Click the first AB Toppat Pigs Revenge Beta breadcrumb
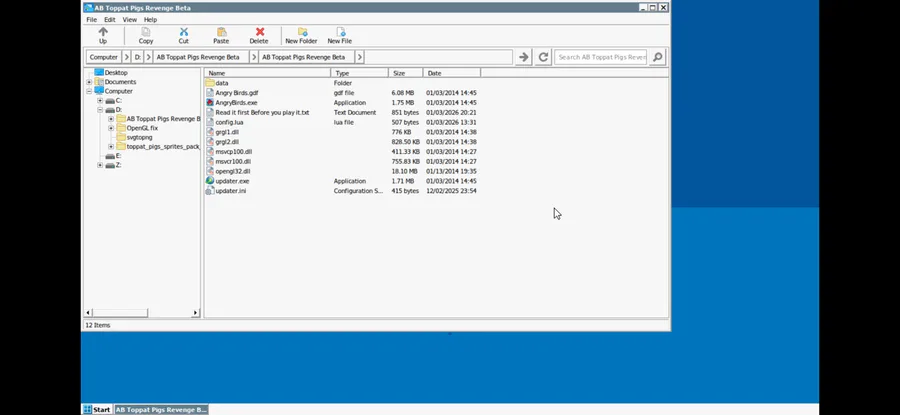The height and width of the screenshot is (415, 900). (201, 57)
